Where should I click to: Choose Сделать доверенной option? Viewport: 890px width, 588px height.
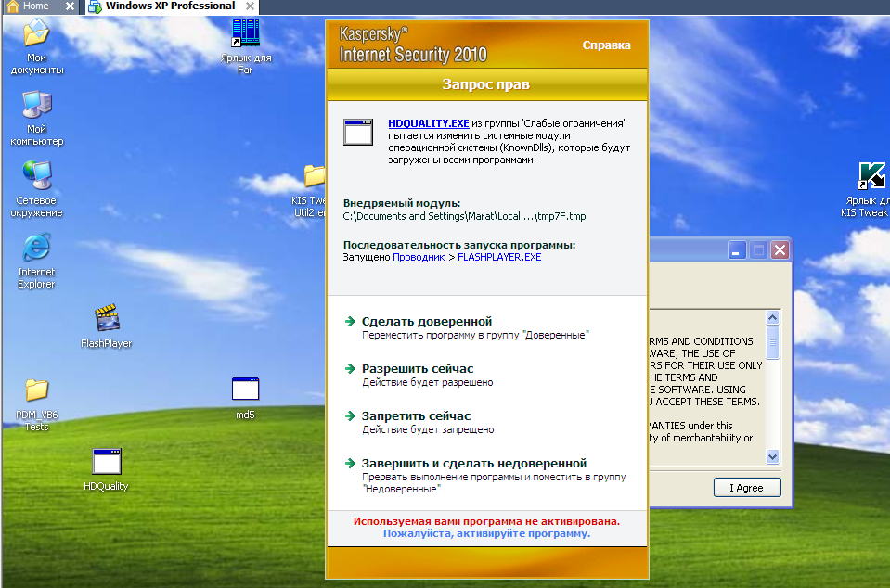tap(427, 322)
